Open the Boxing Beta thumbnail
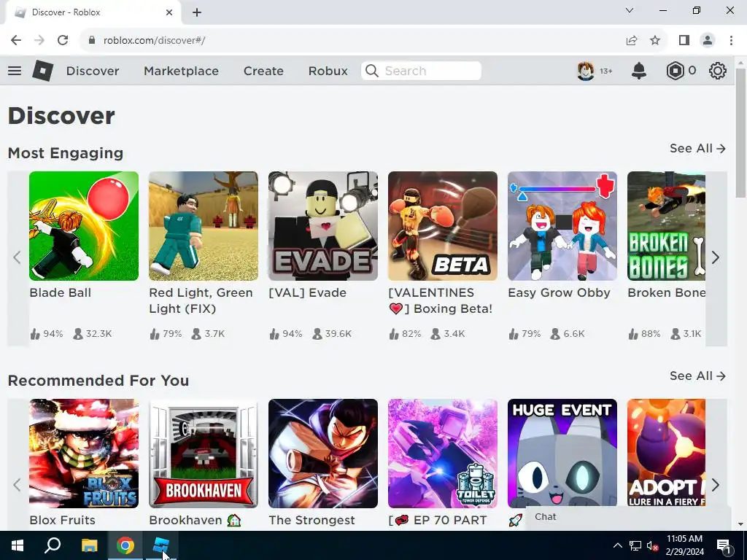The image size is (747, 560). pos(443,226)
